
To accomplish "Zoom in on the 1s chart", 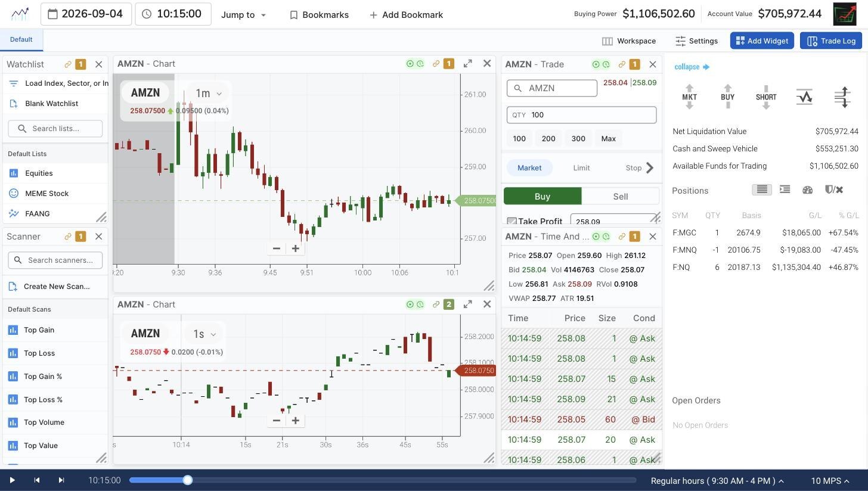I will click(x=295, y=420).
